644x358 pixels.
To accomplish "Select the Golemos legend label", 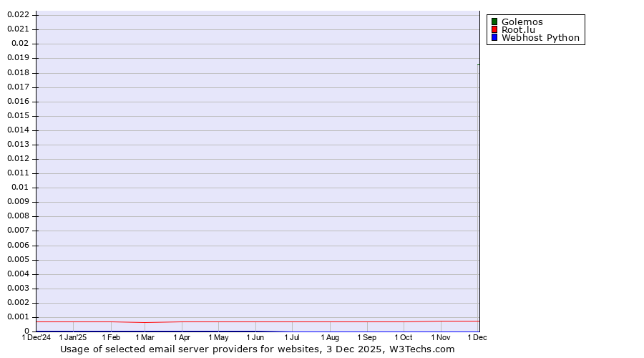I will point(522,21).
